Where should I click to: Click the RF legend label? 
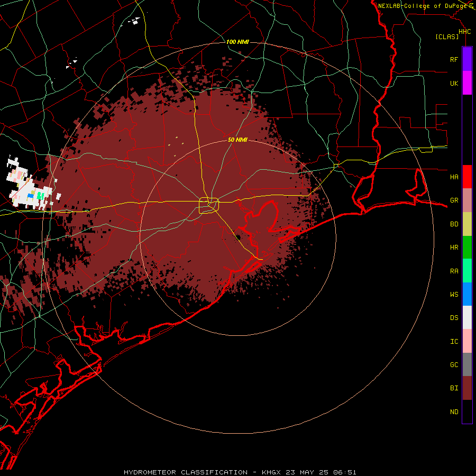pos(454,60)
